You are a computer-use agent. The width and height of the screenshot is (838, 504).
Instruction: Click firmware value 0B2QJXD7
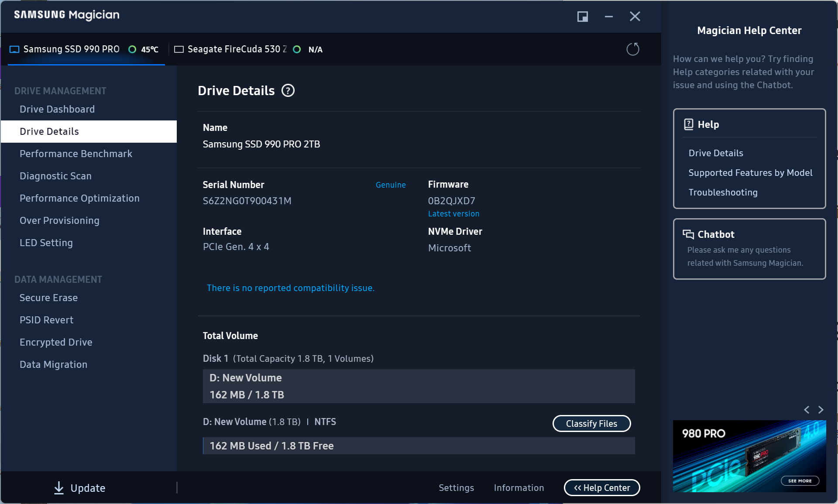[451, 201]
